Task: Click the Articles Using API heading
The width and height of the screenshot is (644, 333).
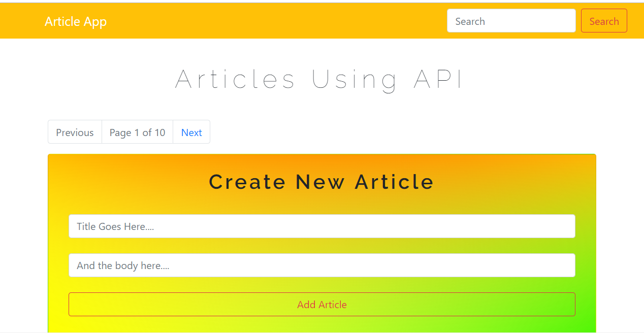Action: coord(319,80)
